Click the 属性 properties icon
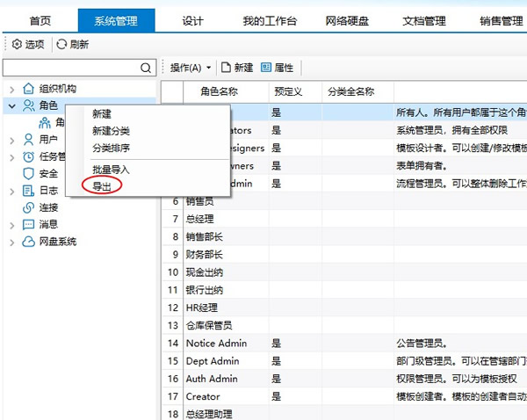 tap(266, 68)
